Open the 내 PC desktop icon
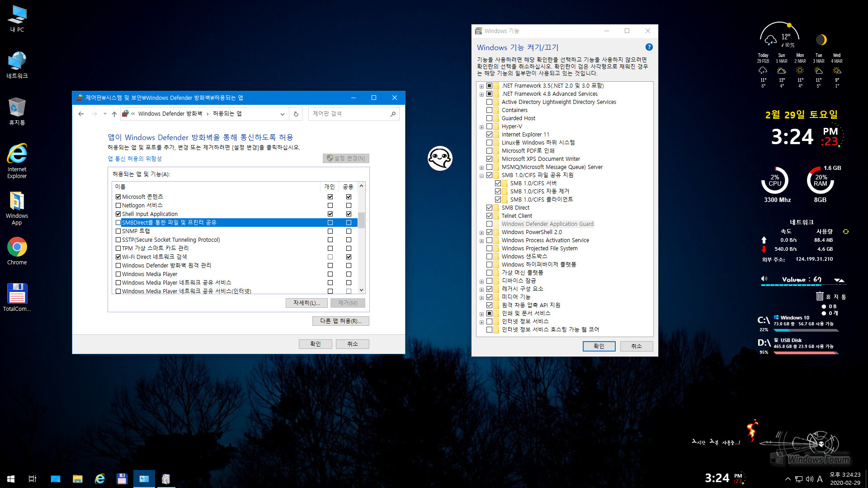The width and height of the screenshot is (868, 488). pos(17,19)
